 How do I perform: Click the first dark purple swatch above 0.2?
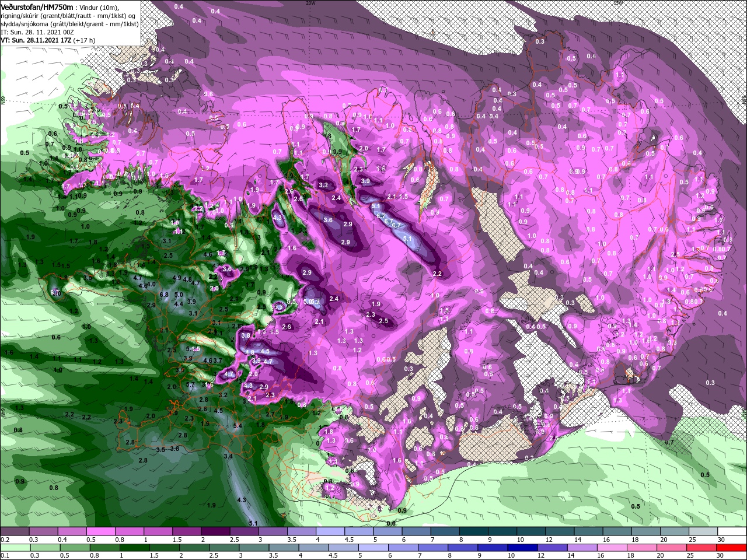(15, 531)
